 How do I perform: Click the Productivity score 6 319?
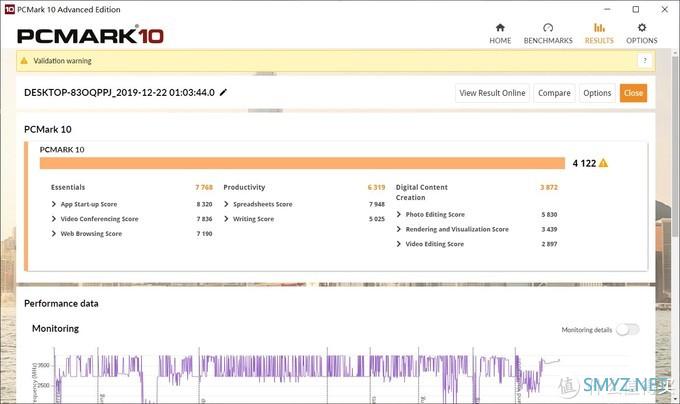376,187
